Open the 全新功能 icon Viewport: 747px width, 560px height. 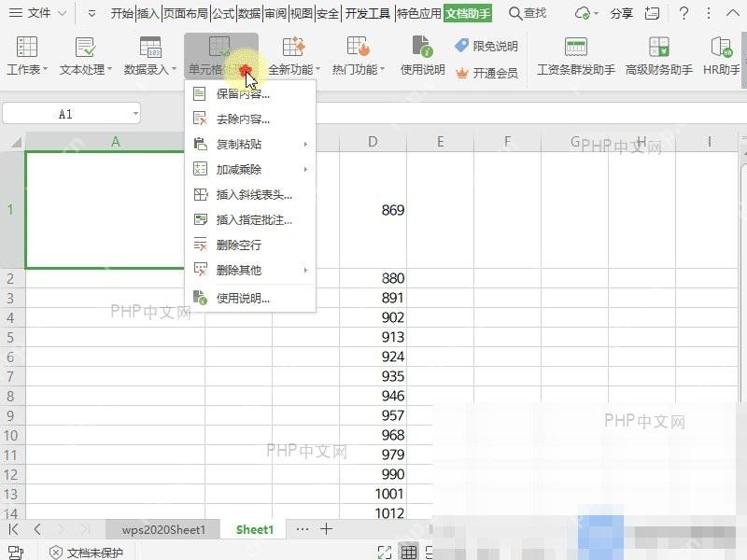293,47
